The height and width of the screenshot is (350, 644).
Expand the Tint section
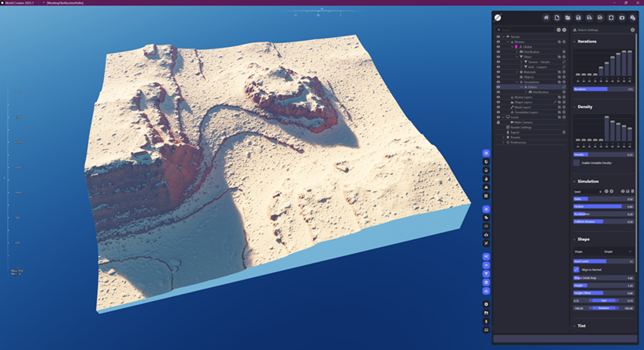point(574,326)
